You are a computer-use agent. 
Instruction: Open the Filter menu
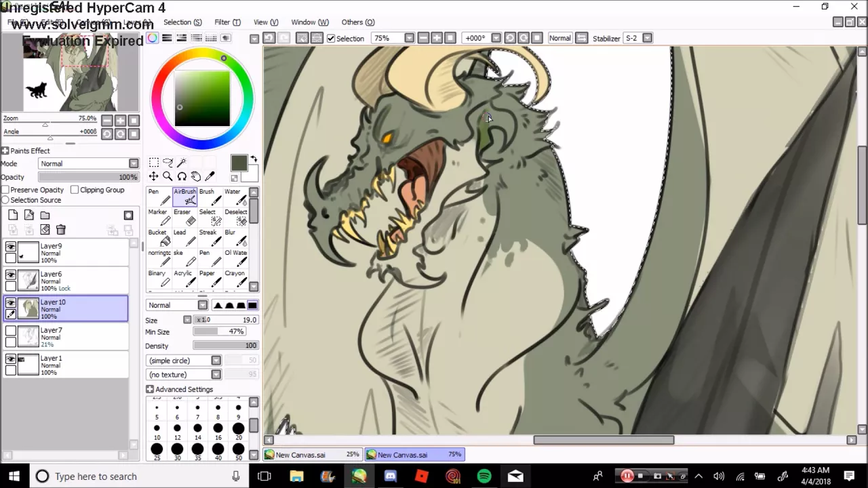coord(227,22)
